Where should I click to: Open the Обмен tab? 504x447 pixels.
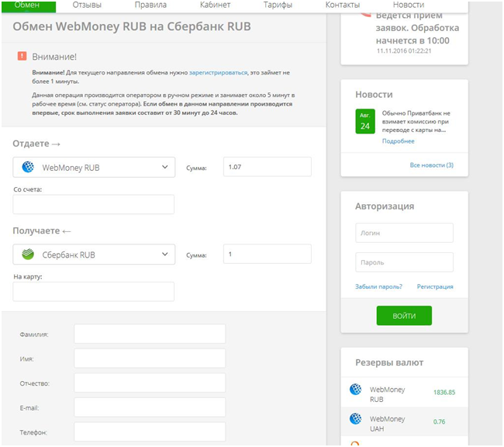point(28,6)
